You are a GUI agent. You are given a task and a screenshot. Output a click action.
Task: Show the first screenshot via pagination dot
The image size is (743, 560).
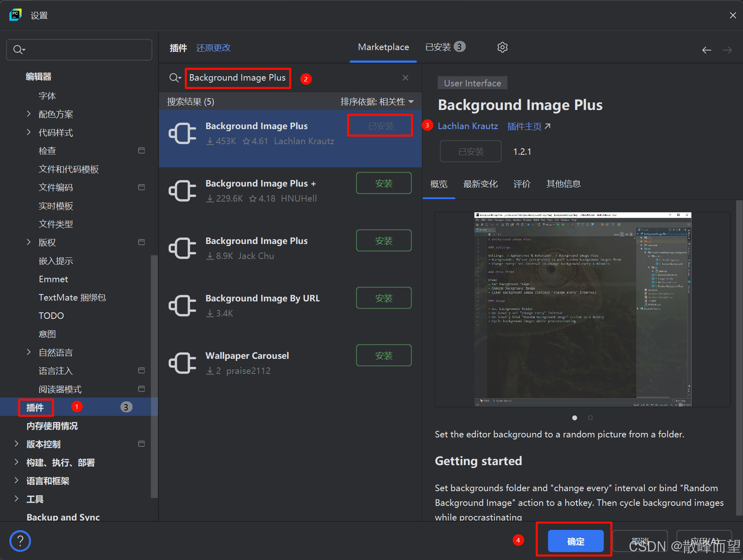click(575, 418)
